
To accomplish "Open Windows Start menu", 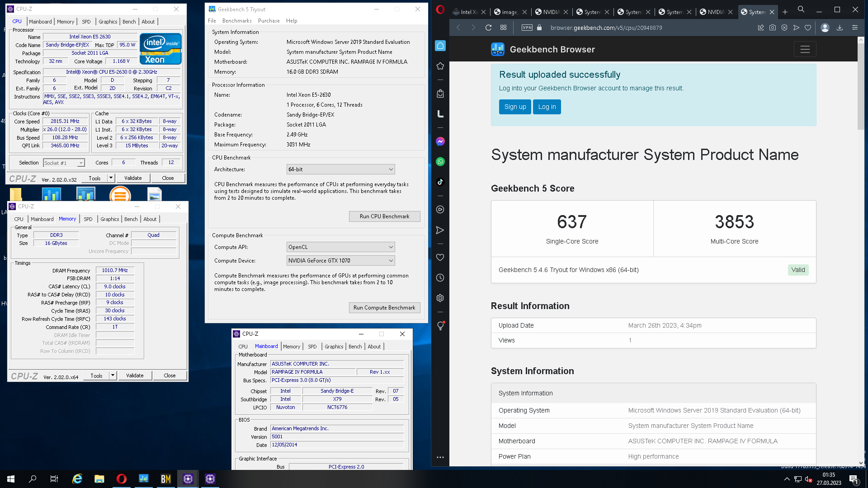I will click(11, 479).
